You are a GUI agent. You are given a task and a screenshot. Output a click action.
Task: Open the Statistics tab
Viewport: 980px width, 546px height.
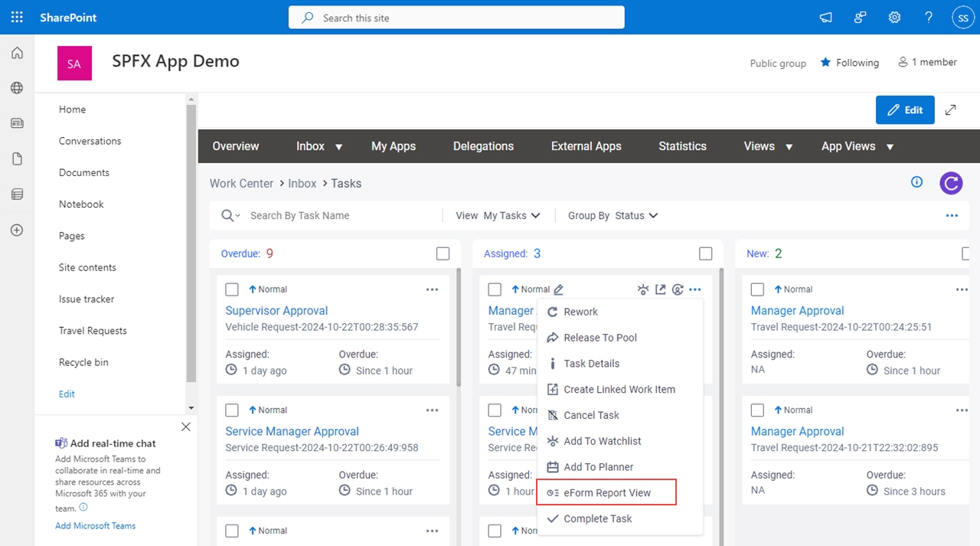point(682,146)
